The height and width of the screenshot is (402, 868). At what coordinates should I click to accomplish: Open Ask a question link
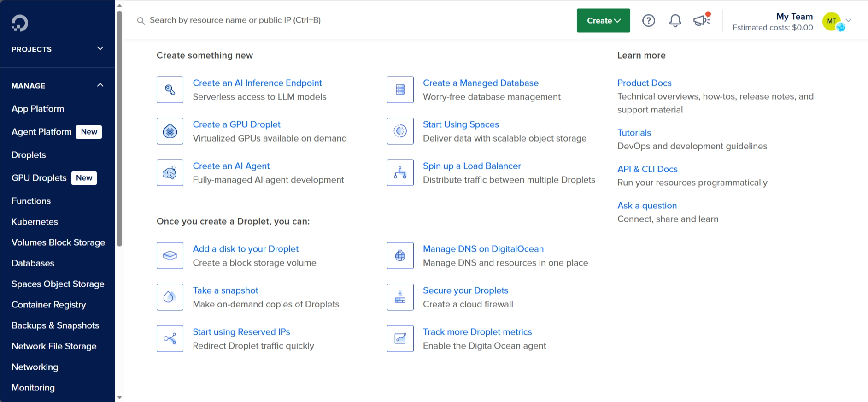(x=647, y=206)
